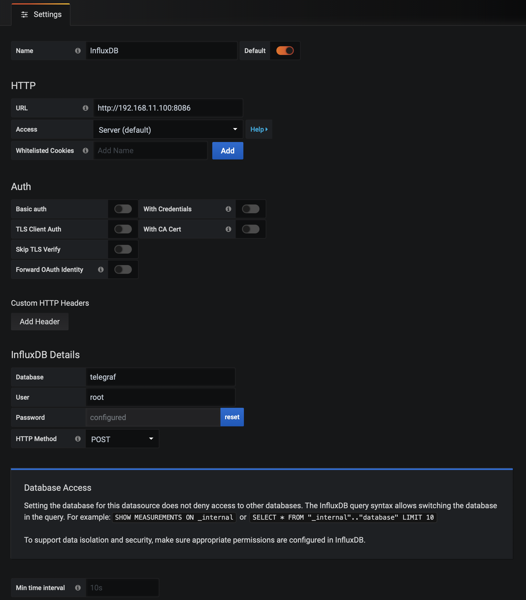Click the Database Access heading
526x600 pixels.
pos(58,488)
